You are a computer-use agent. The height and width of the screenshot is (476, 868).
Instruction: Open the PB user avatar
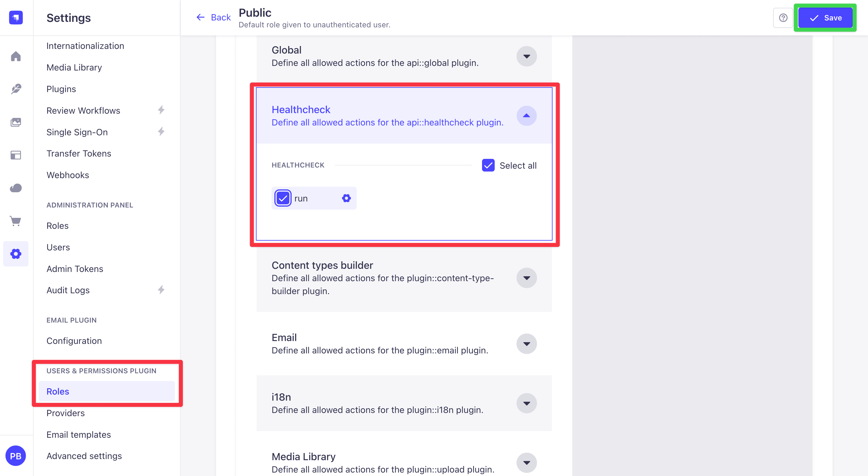tap(16, 456)
